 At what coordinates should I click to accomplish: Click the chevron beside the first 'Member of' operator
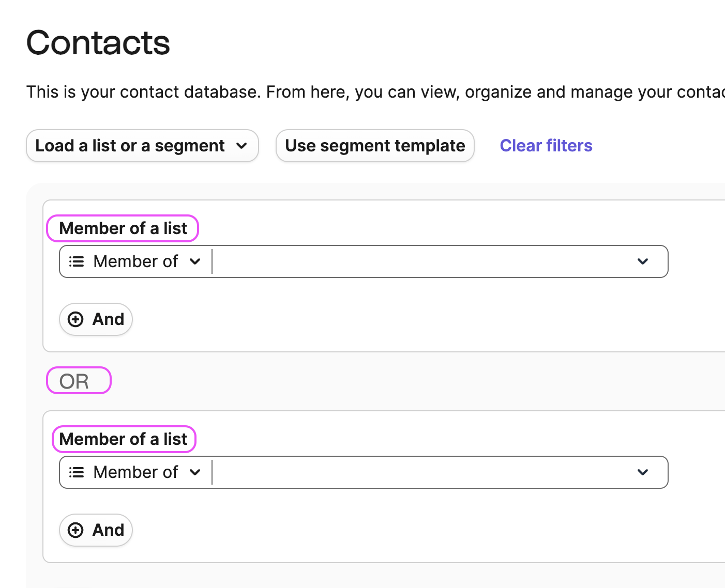point(195,261)
